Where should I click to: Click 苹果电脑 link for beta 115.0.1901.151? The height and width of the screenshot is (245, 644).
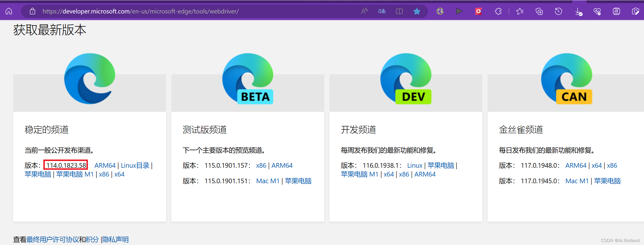(x=298, y=181)
